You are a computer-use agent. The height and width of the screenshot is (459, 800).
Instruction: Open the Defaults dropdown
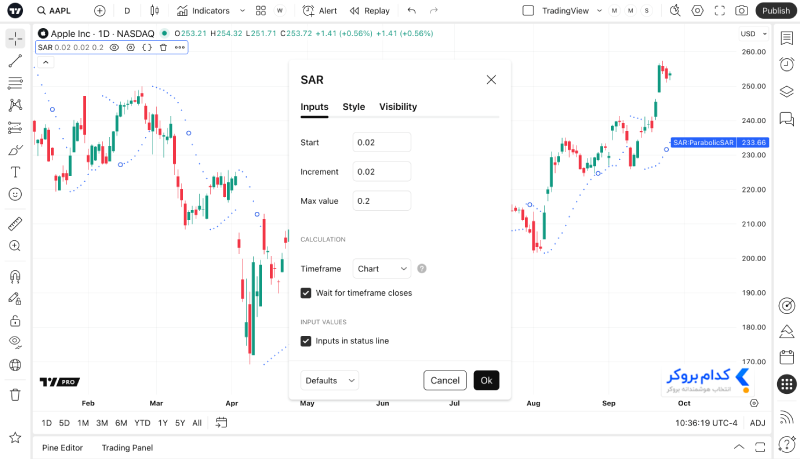tap(330, 380)
